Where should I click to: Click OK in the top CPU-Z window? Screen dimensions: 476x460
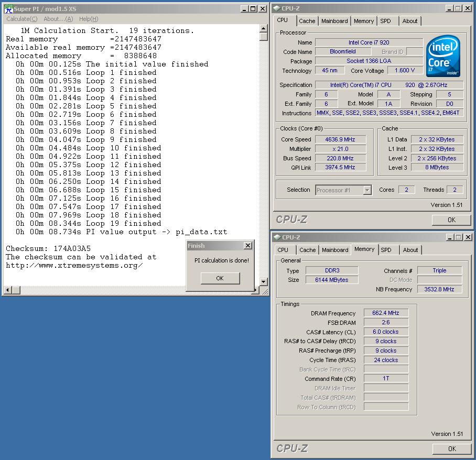[451, 220]
